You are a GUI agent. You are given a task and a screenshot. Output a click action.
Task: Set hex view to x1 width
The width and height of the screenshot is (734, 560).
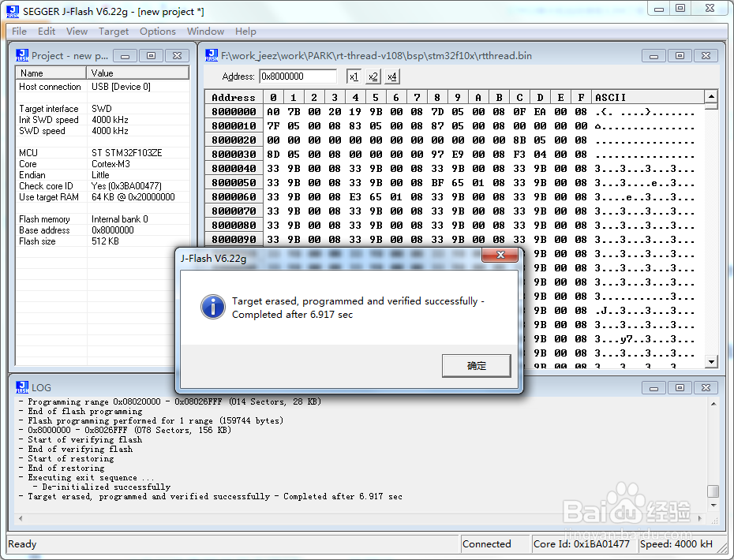coord(354,77)
